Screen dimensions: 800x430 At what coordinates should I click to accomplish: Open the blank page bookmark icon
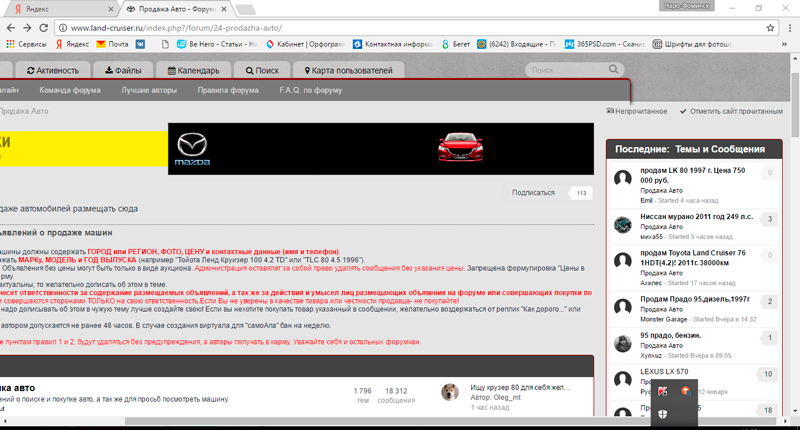point(165,44)
